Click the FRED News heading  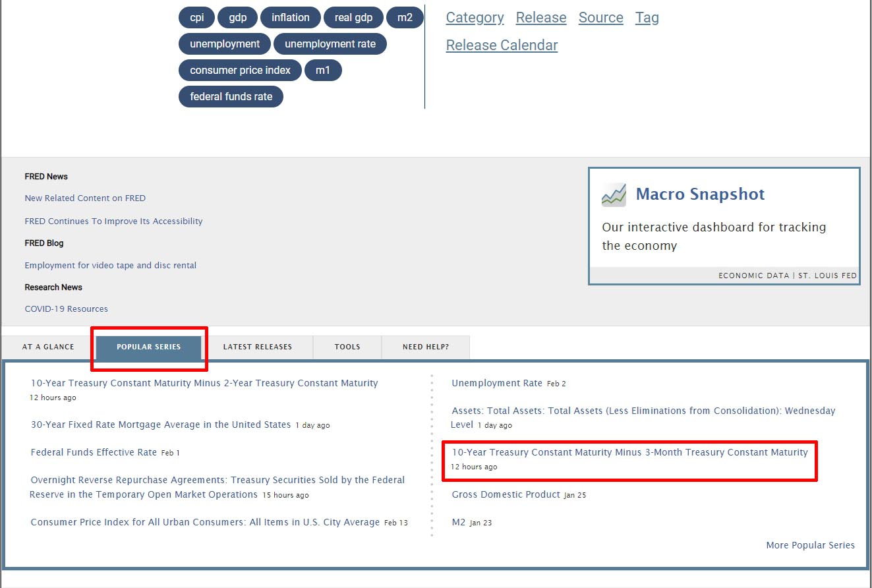(x=46, y=177)
